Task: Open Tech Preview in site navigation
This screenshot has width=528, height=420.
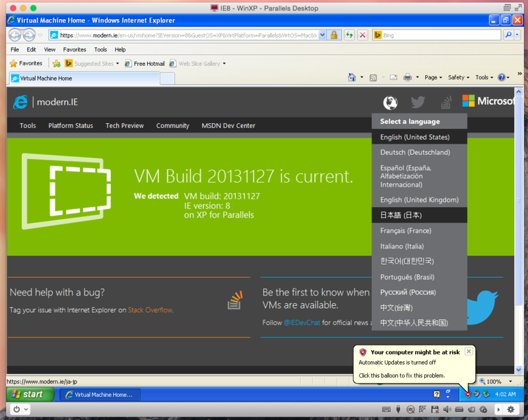Action: pos(125,126)
